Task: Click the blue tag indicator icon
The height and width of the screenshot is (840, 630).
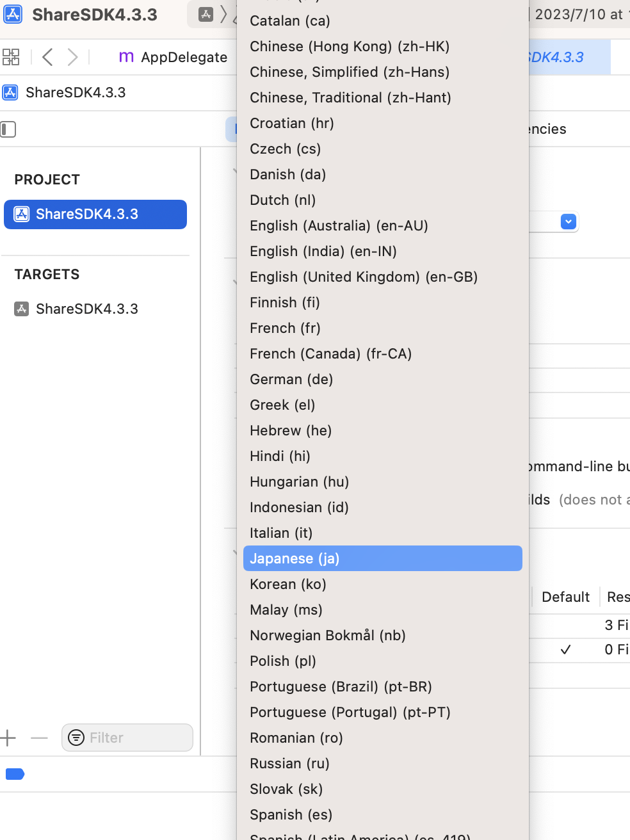Action: pyautogui.click(x=15, y=774)
